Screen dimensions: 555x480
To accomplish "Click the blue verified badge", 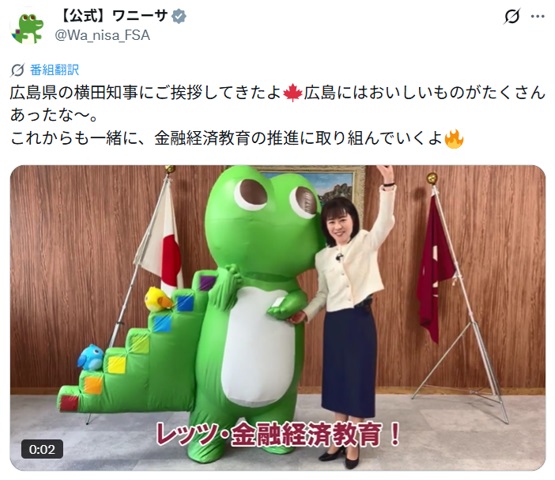I will pyautogui.click(x=178, y=17).
